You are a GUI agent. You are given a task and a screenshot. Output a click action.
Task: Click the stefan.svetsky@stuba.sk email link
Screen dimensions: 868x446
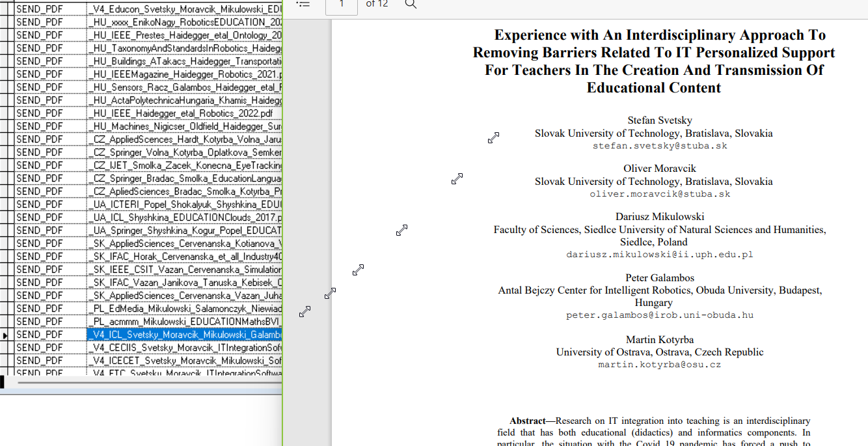click(660, 146)
